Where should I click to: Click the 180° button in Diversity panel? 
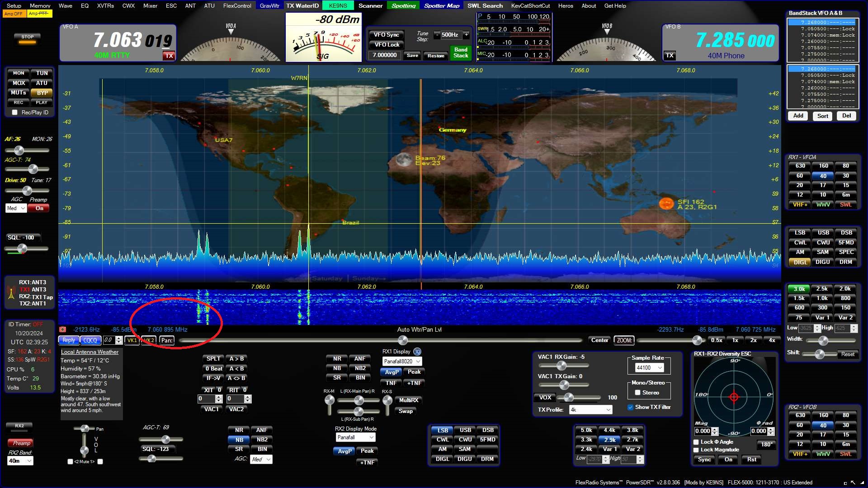coord(766,445)
